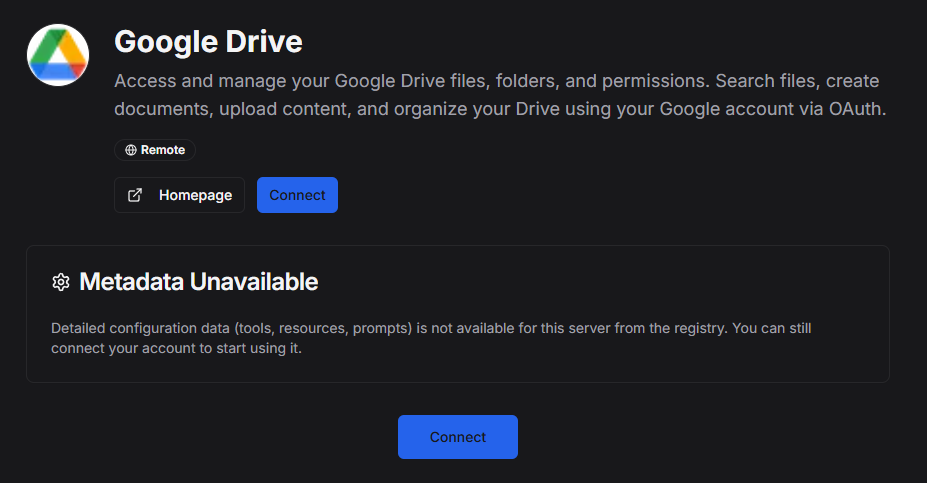This screenshot has height=483, width=927.
Task: Click the word "OAuth" in the description
Action: pyautogui.click(x=856, y=108)
